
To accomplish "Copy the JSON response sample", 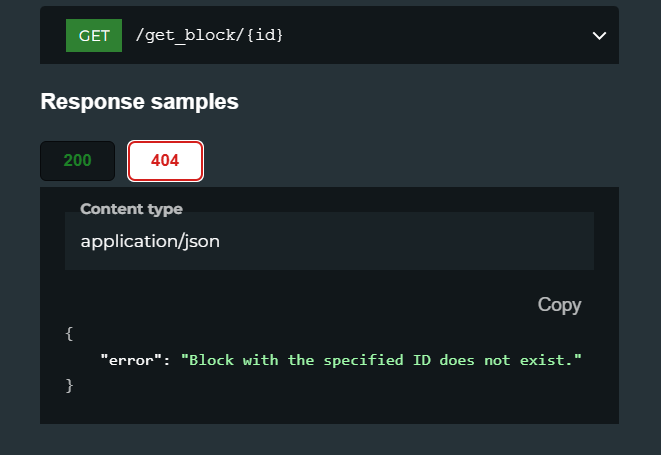I will [x=559, y=304].
